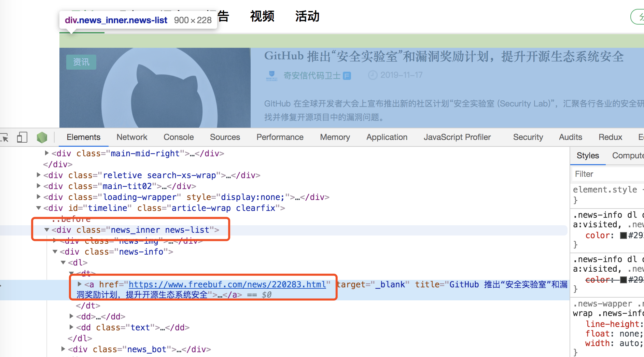This screenshot has height=357, width=644.
Task: Select the JavaScript Profiler tab
Action: click(457, 137)
